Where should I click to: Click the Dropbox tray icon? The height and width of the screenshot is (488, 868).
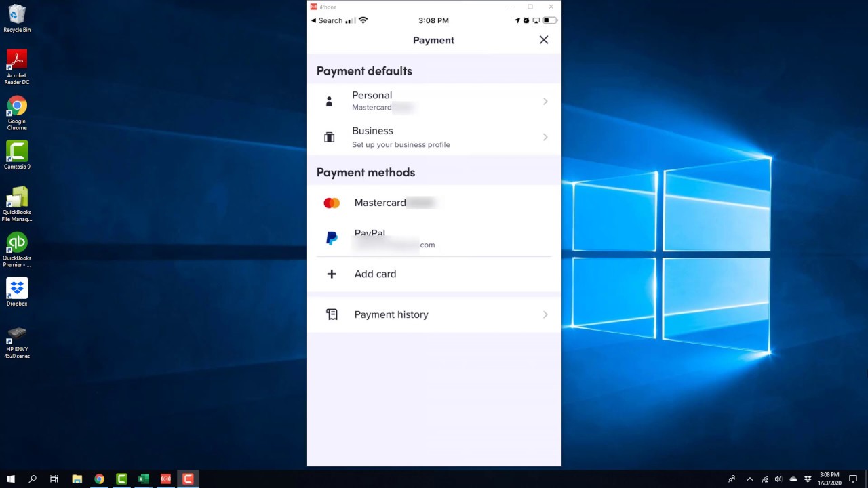pyautogui.click(x=808, y=479)
